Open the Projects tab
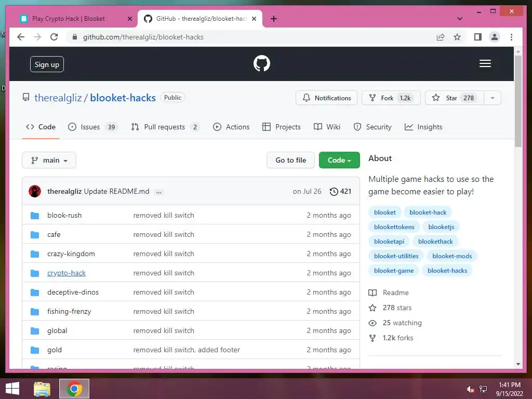The width and height of the screenshot is (532, 399). (281, 127)
